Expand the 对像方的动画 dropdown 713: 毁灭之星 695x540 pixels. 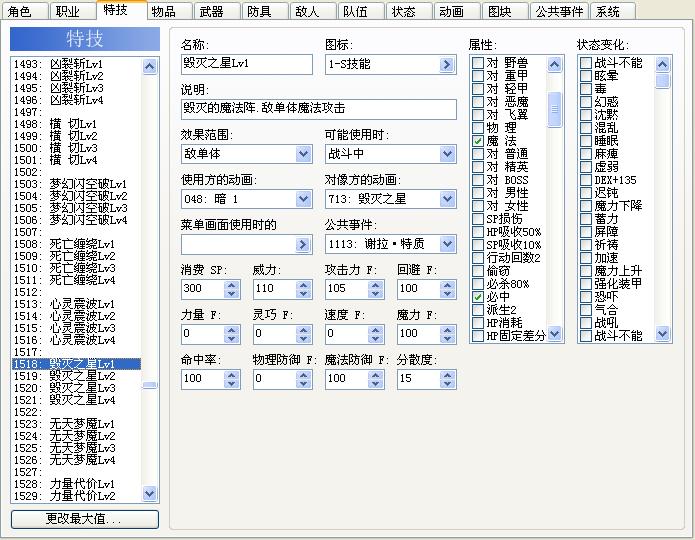[447, 199]
